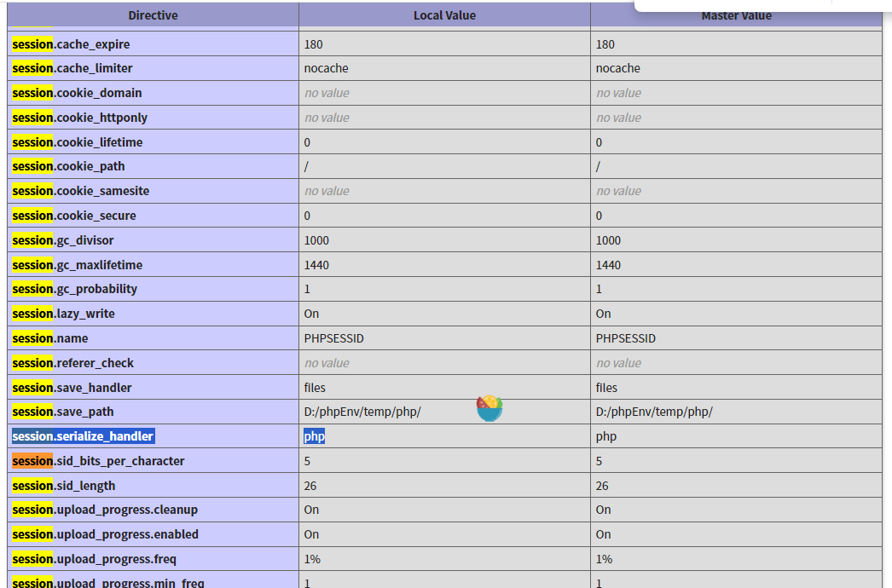Click the session.cookie_domain directive name
Screen dimensions: 892x588
click(77, 93)
